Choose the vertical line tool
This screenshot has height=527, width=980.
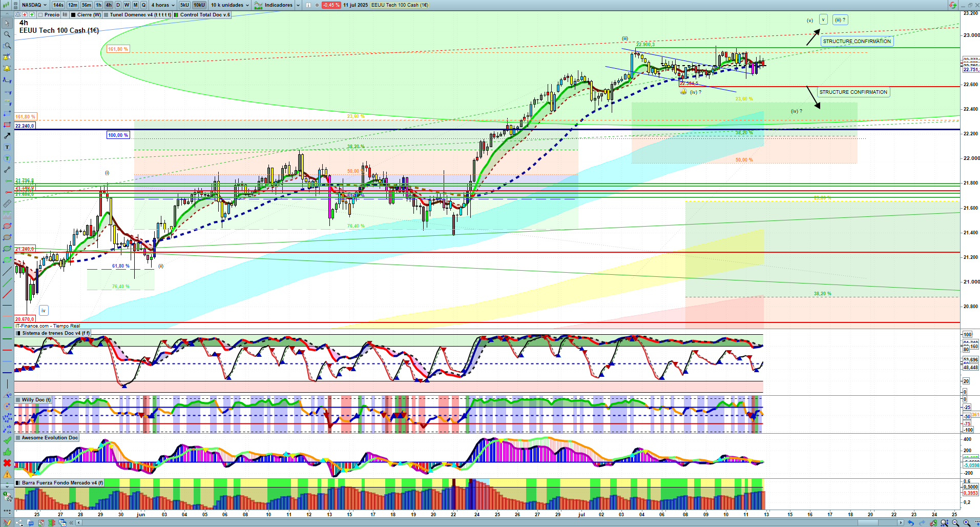pyautogui.click(x=7, y=384)
